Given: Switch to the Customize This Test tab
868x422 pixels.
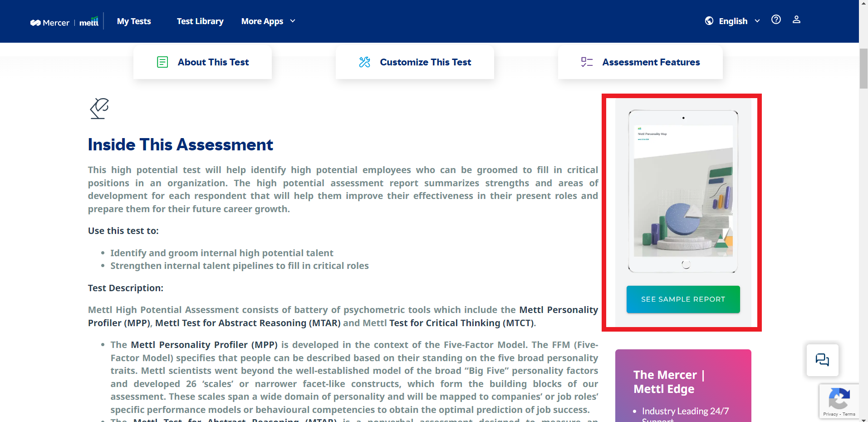Looking at the screenshot, I should (415, 62).
